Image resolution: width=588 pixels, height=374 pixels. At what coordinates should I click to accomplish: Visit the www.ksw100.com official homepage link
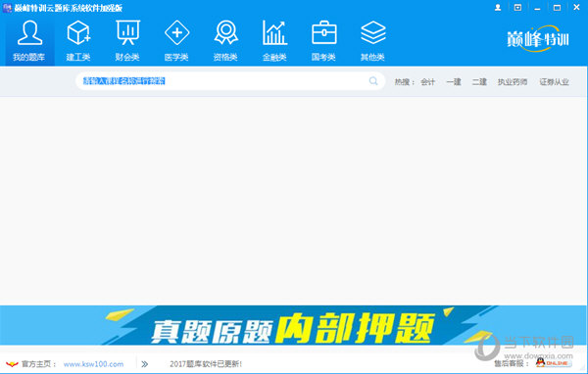point(93,364)
